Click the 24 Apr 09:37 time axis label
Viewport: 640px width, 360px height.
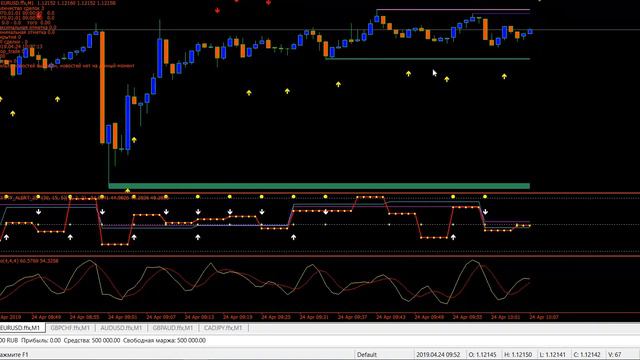tap(352, 317)
